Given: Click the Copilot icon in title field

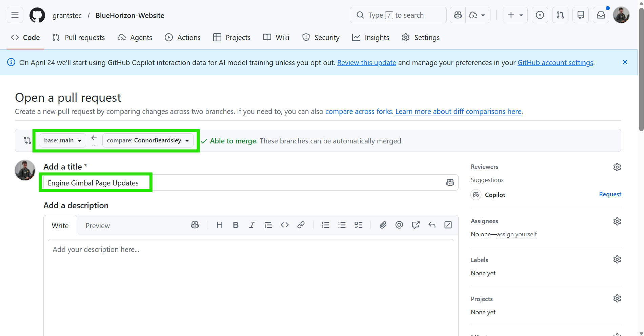Looking at the screenshot, I should 450,182.
